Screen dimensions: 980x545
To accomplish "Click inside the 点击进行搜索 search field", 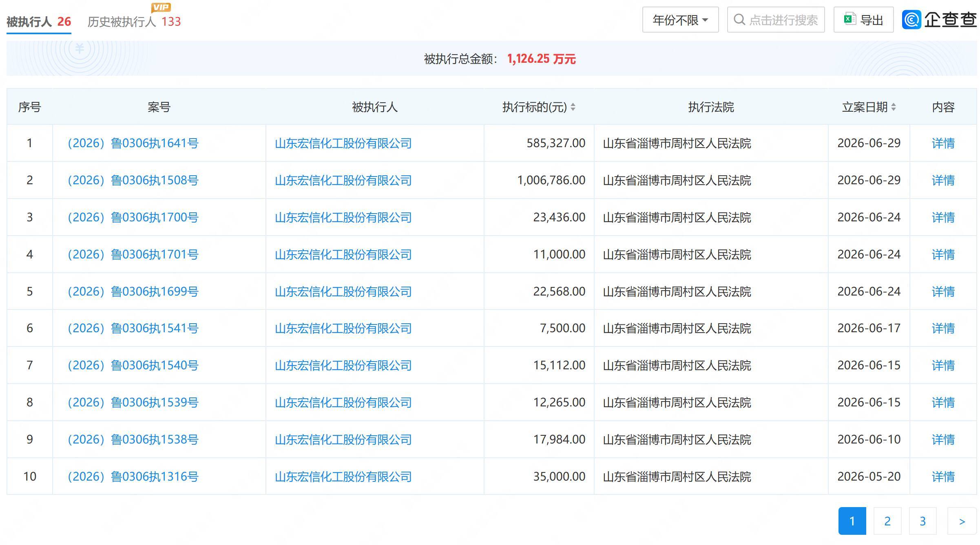I will point(776,20).
